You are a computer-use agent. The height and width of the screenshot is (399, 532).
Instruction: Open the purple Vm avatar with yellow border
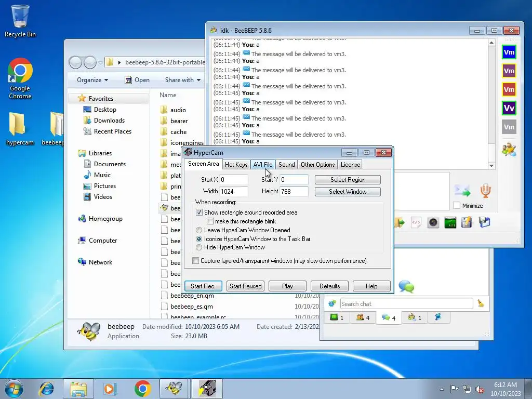pyautogui.click(x=509, y=71)
